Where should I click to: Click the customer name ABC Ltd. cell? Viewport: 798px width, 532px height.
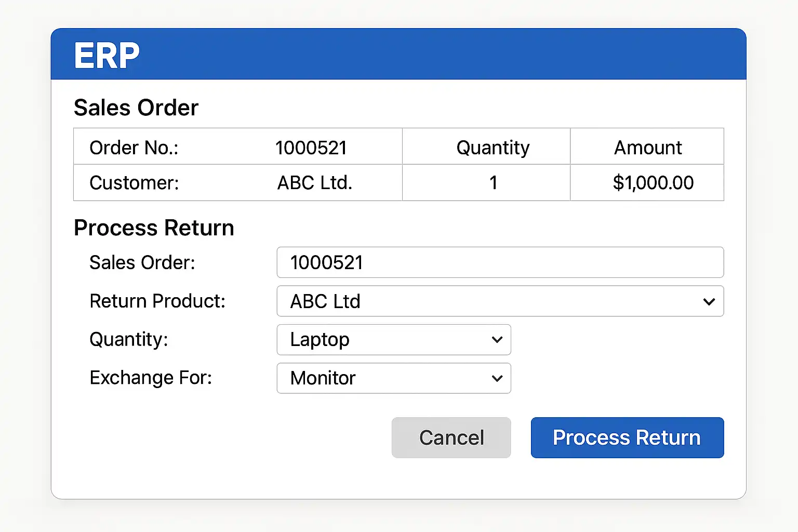click(314, 183)
